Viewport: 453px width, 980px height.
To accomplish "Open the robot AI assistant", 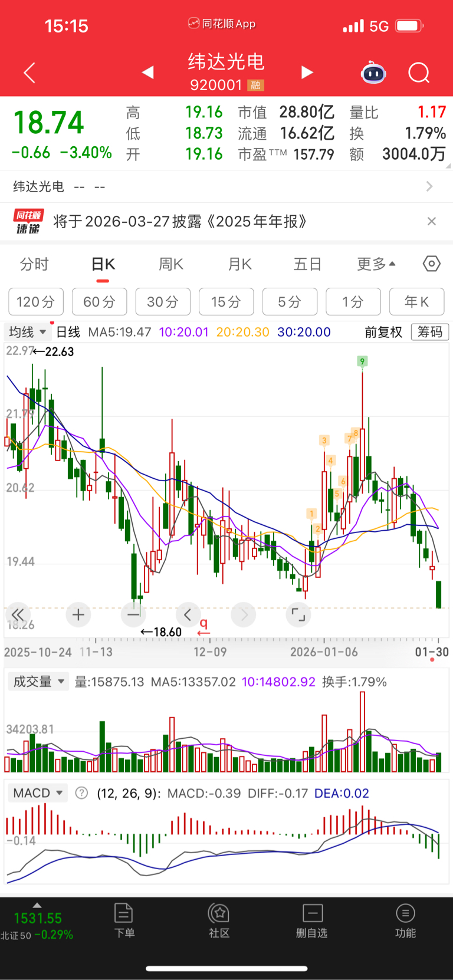I will [x=373, y=73].
